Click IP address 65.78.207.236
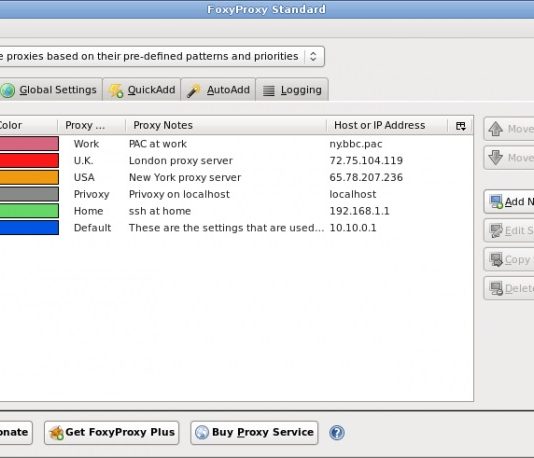Screen dimensions: 534x458 (366, 177)
